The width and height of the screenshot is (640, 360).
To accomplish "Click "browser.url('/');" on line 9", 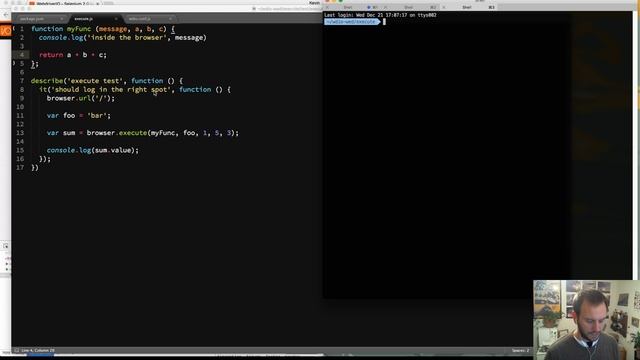I will (81, 98).
